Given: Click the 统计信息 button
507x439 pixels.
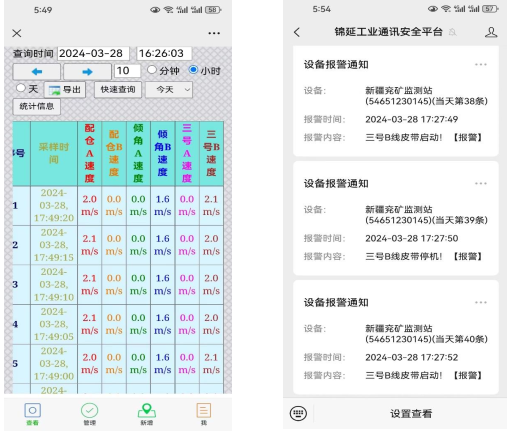Looking at the screenshot, I should point(37,107).
